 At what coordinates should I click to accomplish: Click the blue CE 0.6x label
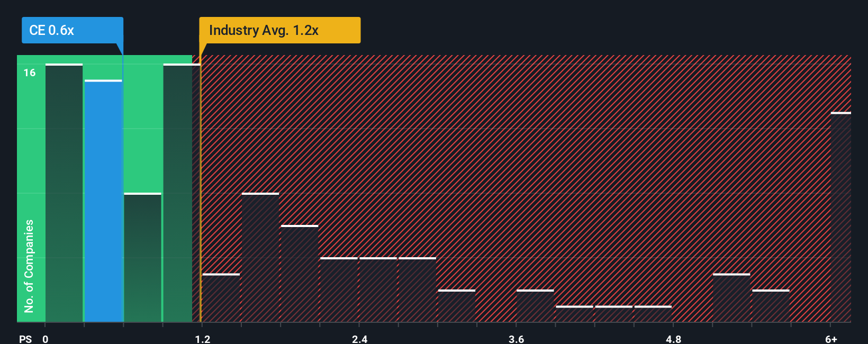(x=72, y=30)
